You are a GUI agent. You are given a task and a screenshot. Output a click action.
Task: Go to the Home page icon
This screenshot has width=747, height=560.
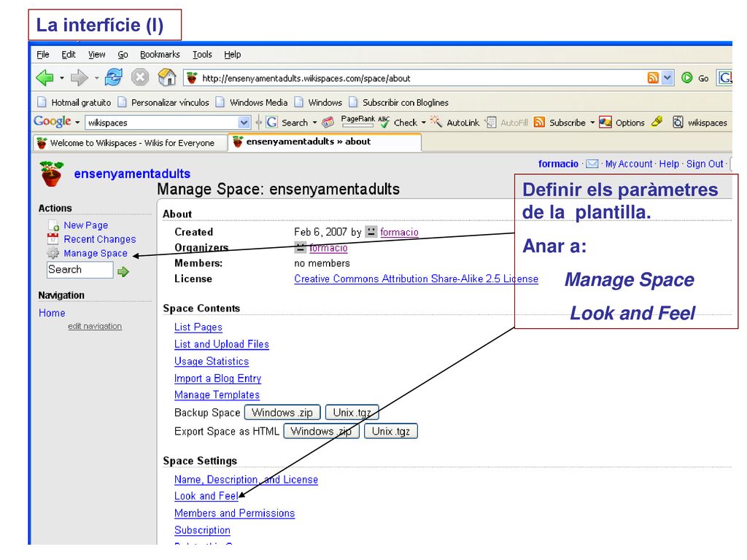point(167,77)
